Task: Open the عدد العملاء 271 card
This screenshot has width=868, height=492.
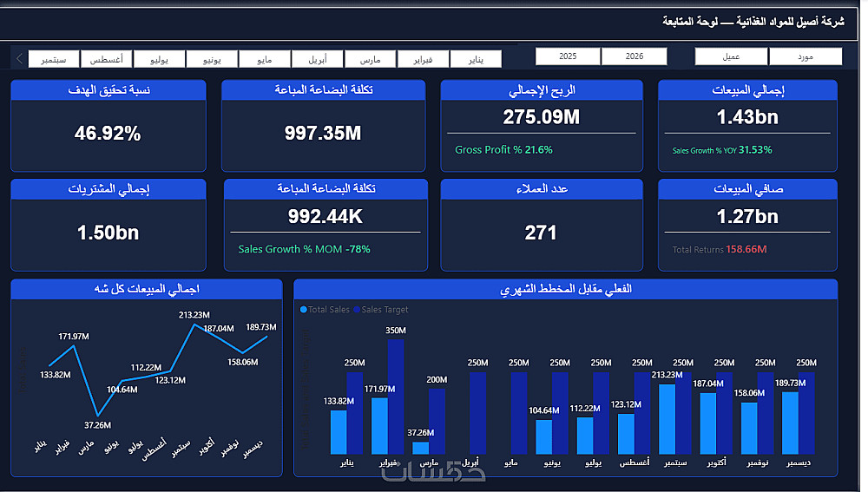Action: tap(542, 225)
